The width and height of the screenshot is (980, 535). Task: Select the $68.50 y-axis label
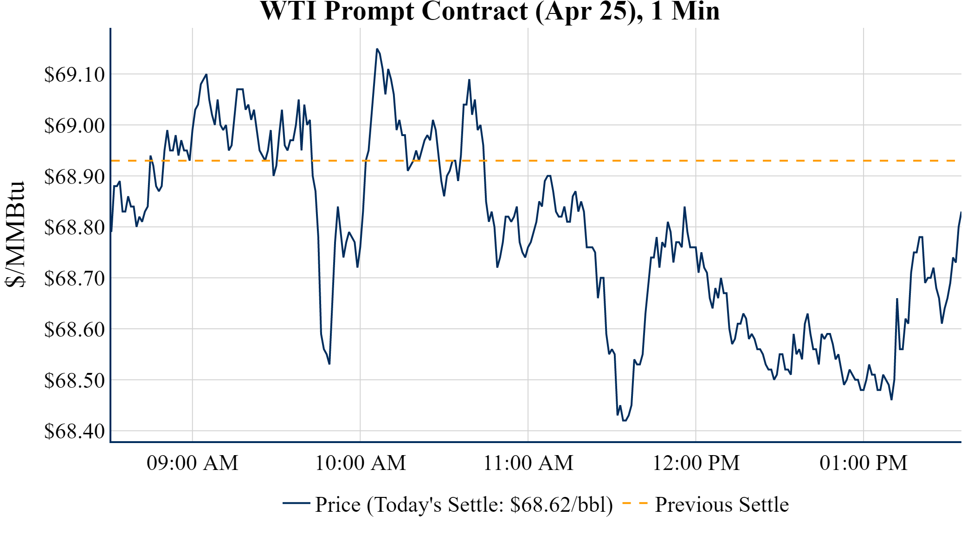[x=75, y=380]
